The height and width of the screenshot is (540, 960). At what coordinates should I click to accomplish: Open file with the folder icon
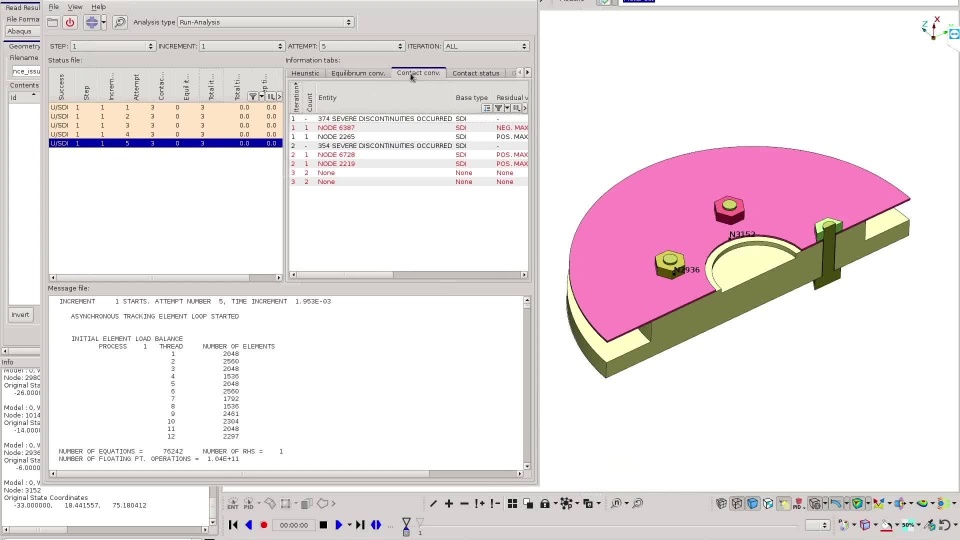[53, 23]
